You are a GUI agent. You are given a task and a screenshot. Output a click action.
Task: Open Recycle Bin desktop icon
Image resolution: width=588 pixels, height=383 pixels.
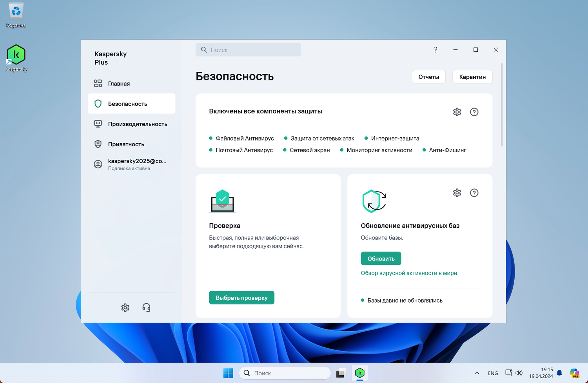coord(16,16)
